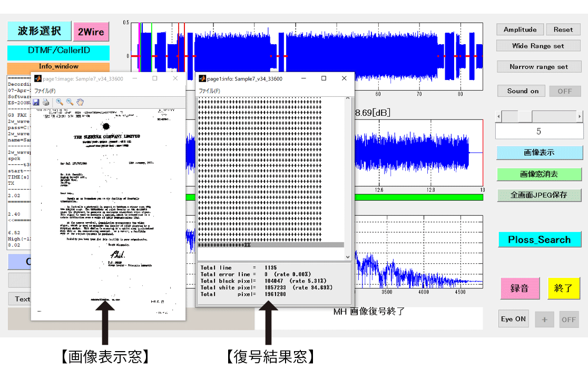Click the save icon in image window toolbar
The width and height of the screenshot is (588, 379).
click(36, 102)
